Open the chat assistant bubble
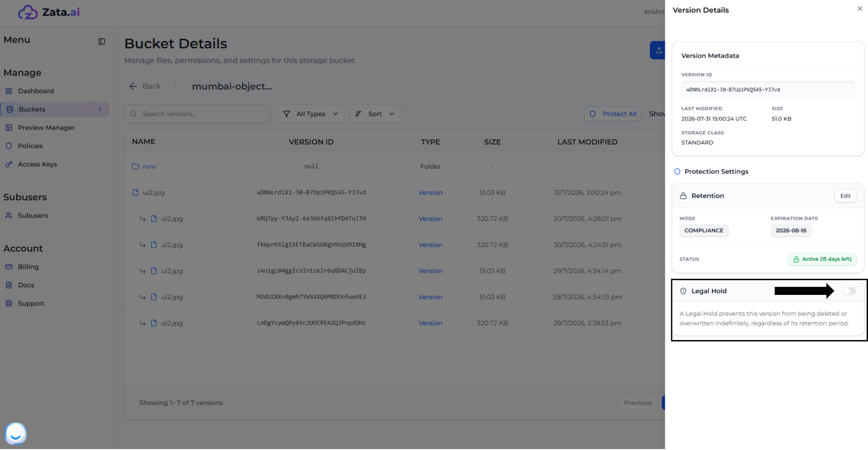This screenshot has width=868, height=450. [16, 434]
